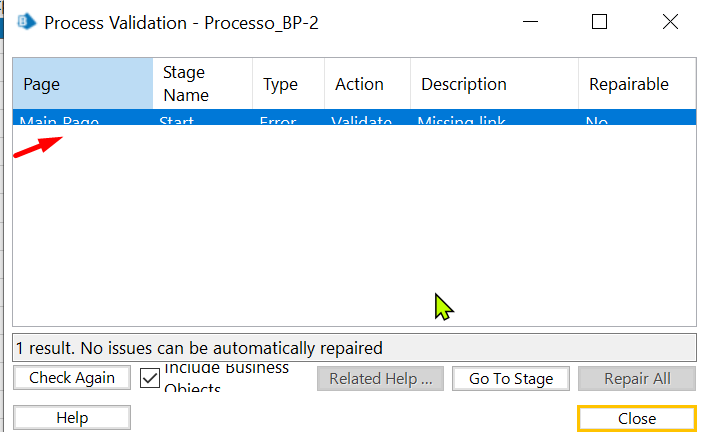Click the Action column header
Image resolution: width=704 pixels, height=432 pixels.
click(x=367, y=84)
